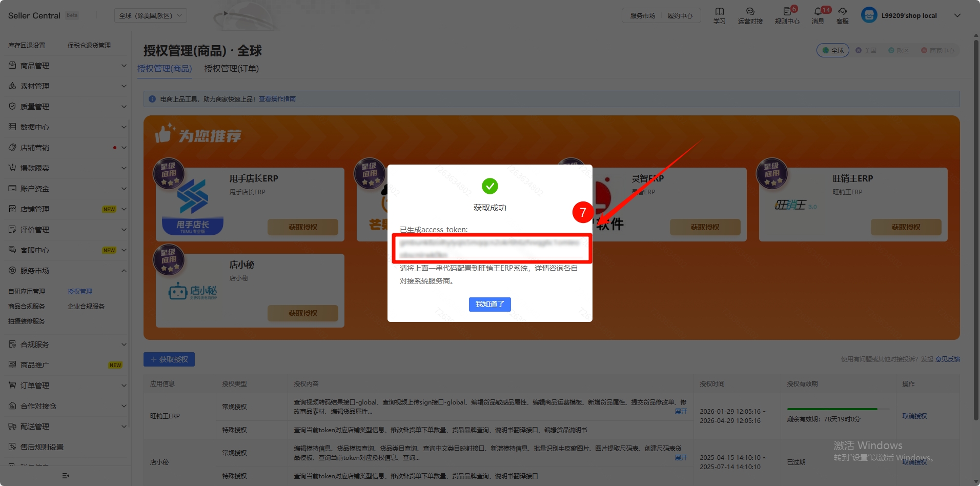Click the 学习 book icon
This screenshot has width=980, height=486.
[x=719, y=11]
